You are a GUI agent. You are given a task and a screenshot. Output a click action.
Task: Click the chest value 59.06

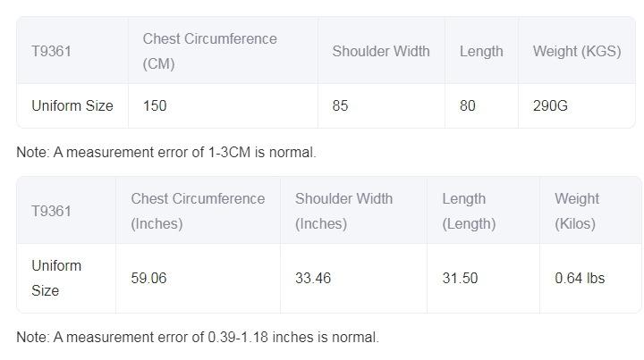[148, 278]
